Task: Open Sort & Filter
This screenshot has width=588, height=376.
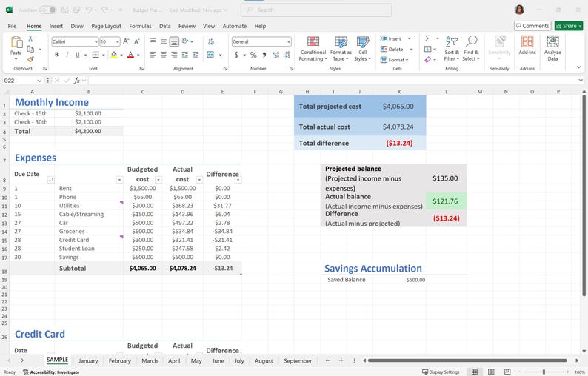Action: (x=452, y=49)
